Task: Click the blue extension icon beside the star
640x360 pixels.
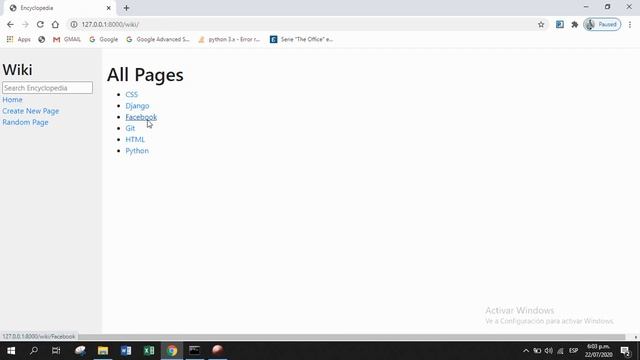Action: 560,24
